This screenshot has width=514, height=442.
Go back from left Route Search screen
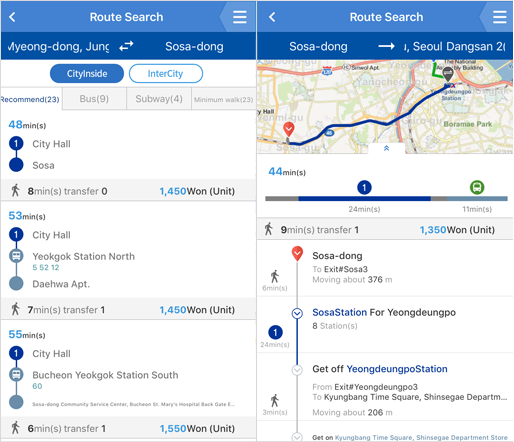12,17
